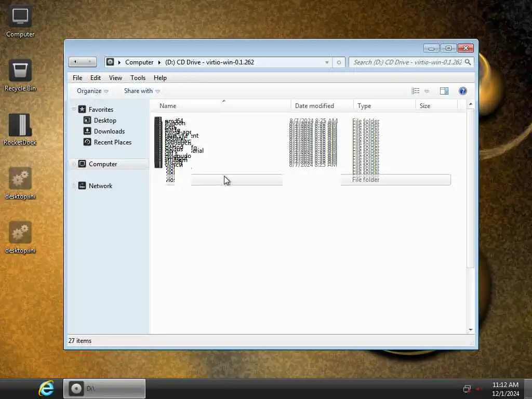This screenshot has height=399, width=532.
Task: Click the Back navigation arrow
Action: pos(75,62)
